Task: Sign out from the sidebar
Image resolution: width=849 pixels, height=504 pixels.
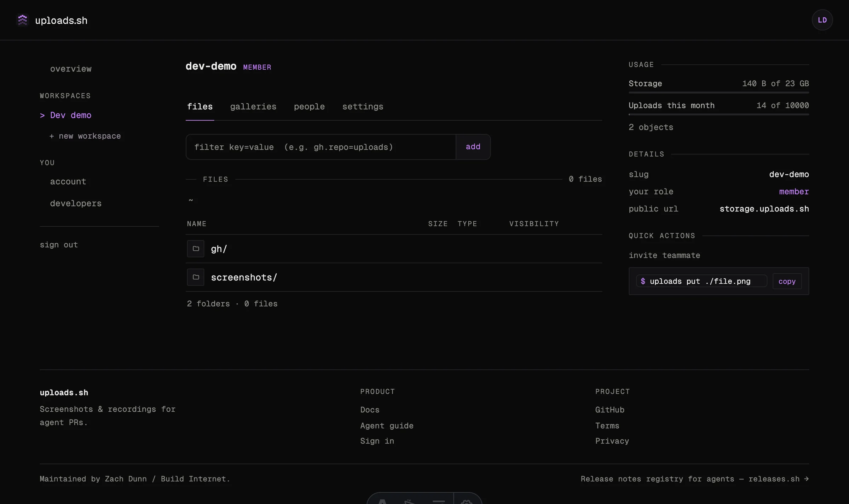Action: tap(59, 245)
